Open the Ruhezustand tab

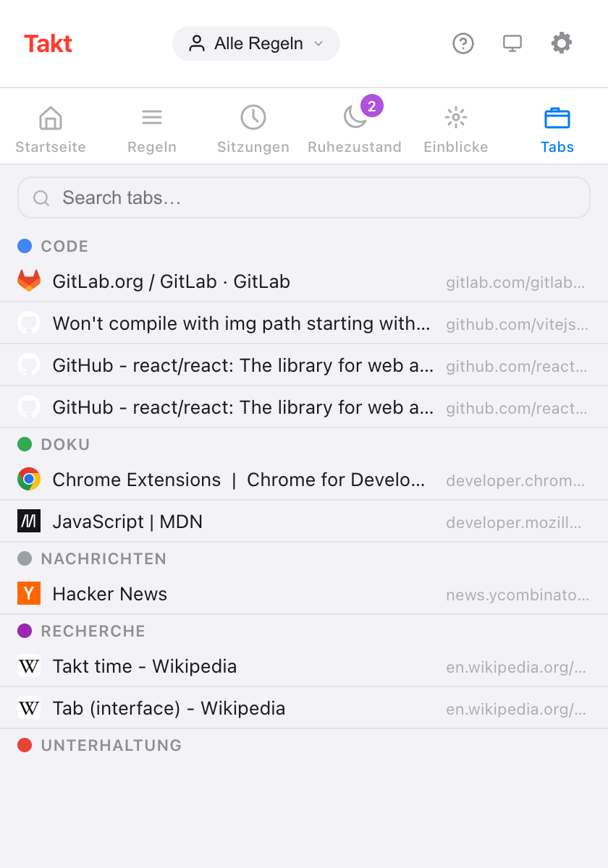click(x=355, y=129)
